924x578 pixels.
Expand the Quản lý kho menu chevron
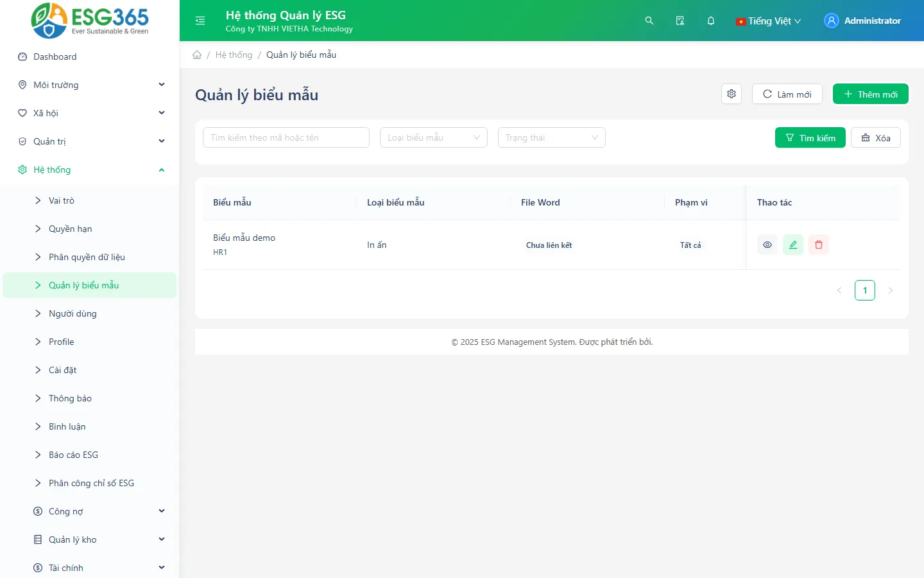pos(162,539)
